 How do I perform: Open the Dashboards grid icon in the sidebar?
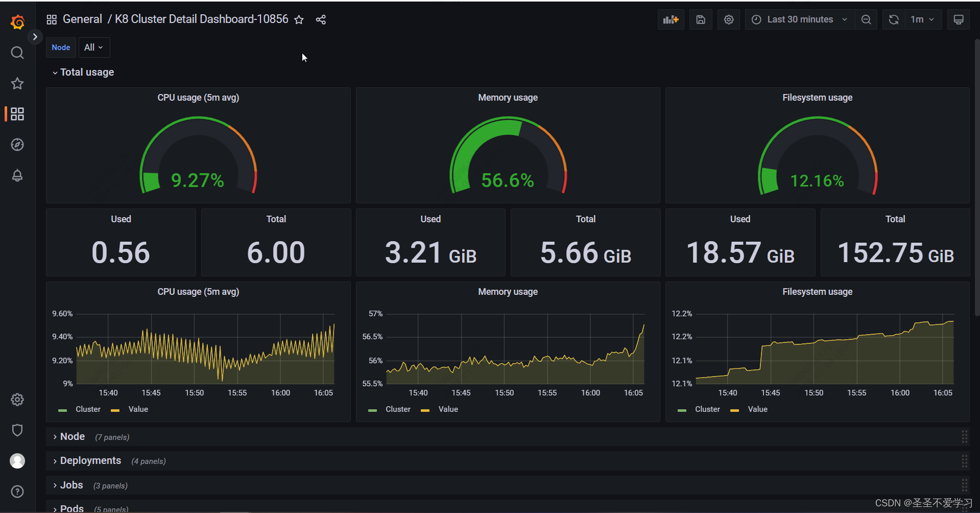pos(17,114)
